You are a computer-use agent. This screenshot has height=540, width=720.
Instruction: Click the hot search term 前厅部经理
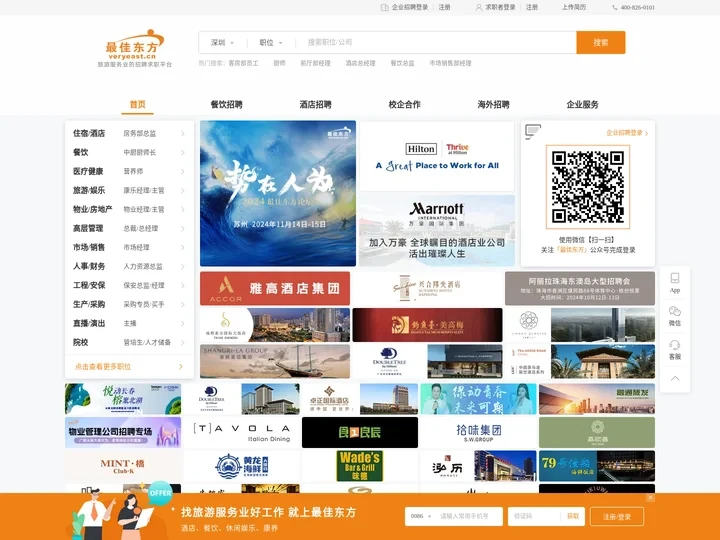tap(315, 63)
